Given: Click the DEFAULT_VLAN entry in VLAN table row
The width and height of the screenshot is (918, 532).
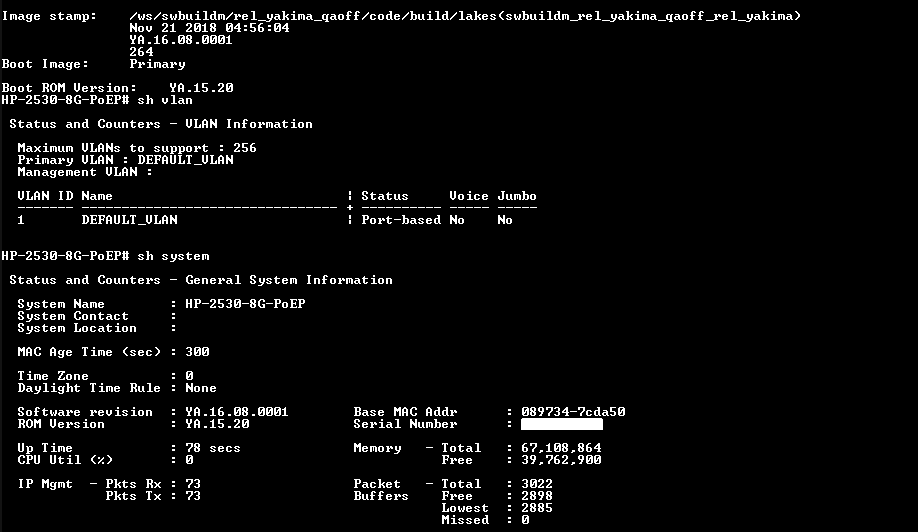Looking at the screenshot, I should coord(129,220).
